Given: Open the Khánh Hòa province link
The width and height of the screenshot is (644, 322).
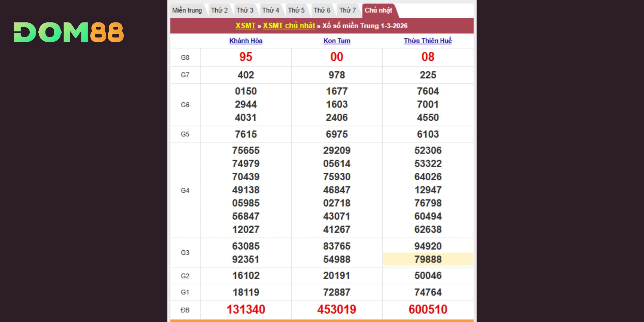Looking at the screenshot, I should click(246, 41).
